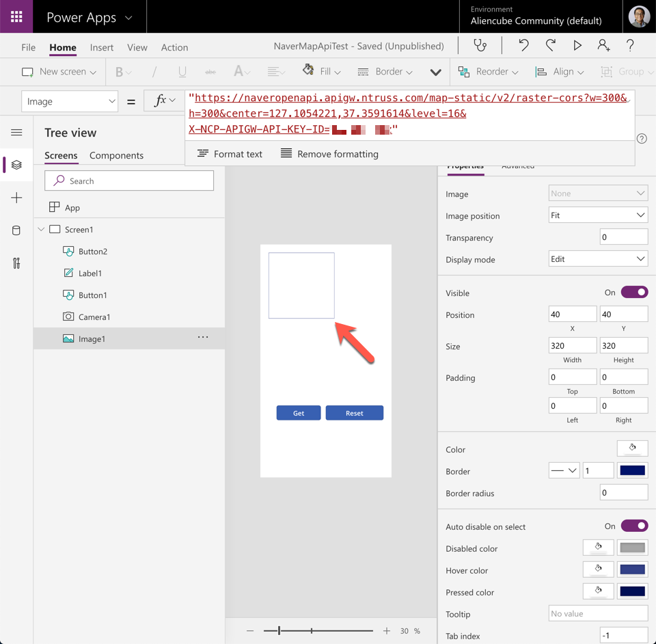
Task: Click Format text button
Action: tap(230, 154)
